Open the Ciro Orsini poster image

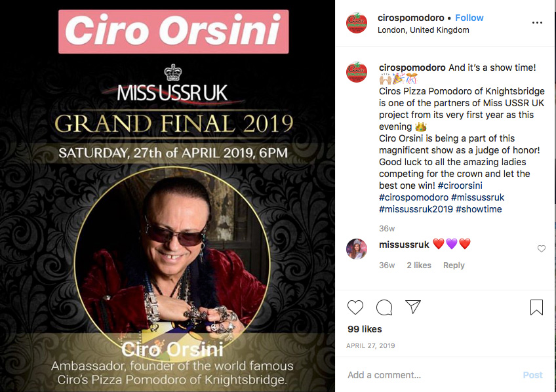coord(167,196)
